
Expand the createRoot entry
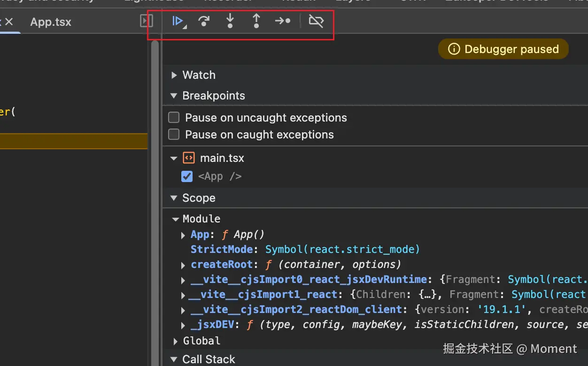tap(183, 265)
